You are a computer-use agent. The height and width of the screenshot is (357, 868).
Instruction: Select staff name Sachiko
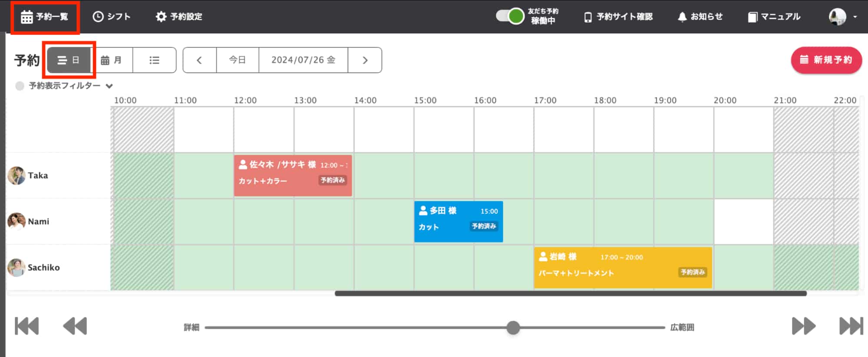coord(44,267)
